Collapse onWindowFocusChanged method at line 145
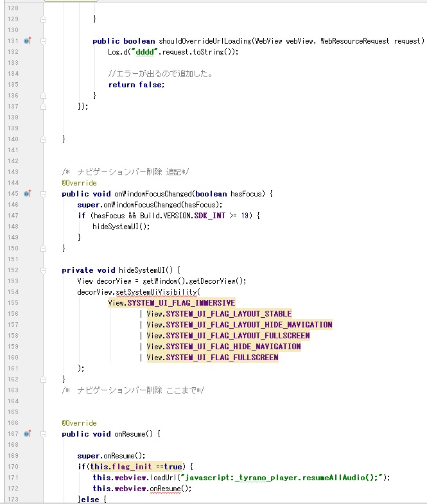The height and width of the screenshot is (504, 427). tap(44, 194)
